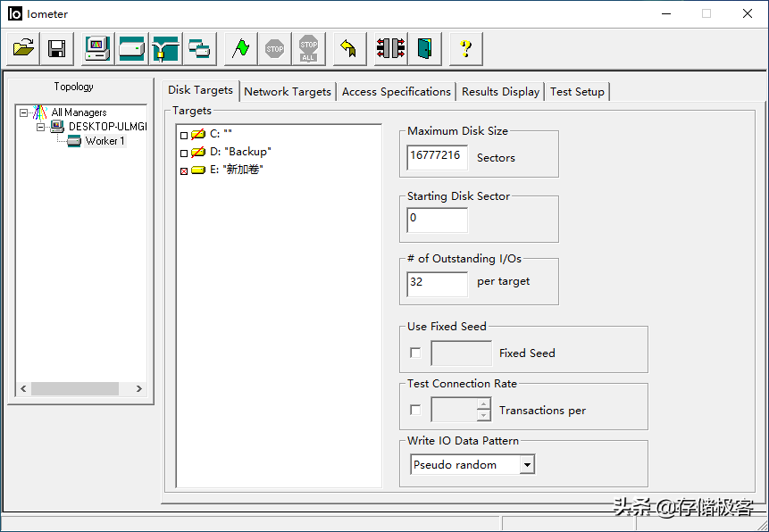
Task: Start tests with the green flag icon
Action: [240, 48]
